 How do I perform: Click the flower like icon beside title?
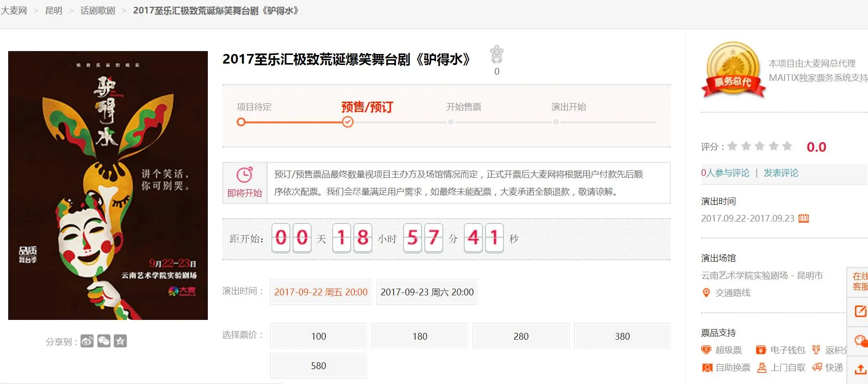[x=497, y=54]
